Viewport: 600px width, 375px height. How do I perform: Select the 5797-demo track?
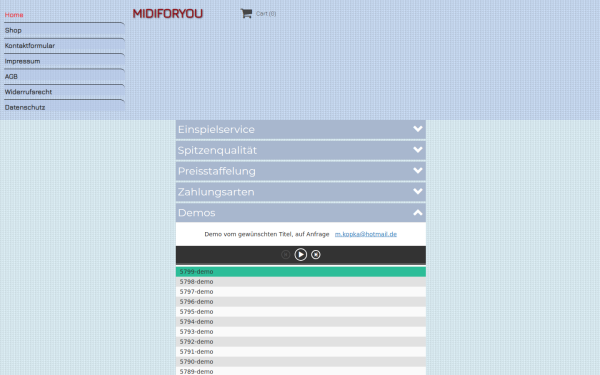tap(301, 292)
